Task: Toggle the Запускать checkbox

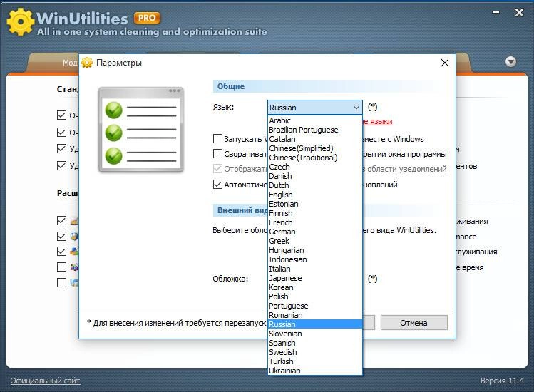Action: pos(217,138)
